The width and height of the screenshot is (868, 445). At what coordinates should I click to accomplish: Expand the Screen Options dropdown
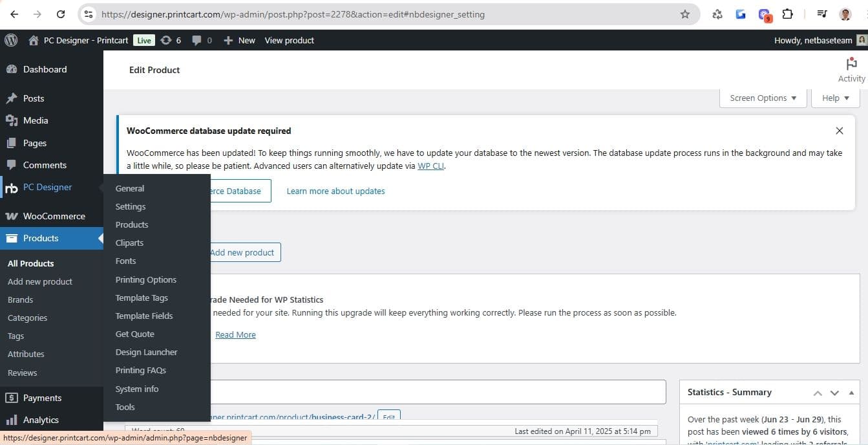coord(763,98)
